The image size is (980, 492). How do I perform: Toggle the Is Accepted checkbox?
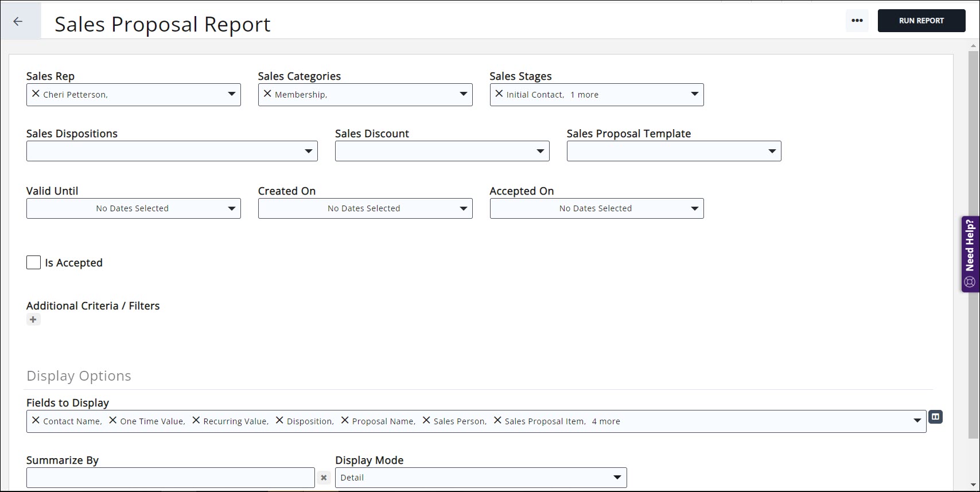[x=34, y=263]
